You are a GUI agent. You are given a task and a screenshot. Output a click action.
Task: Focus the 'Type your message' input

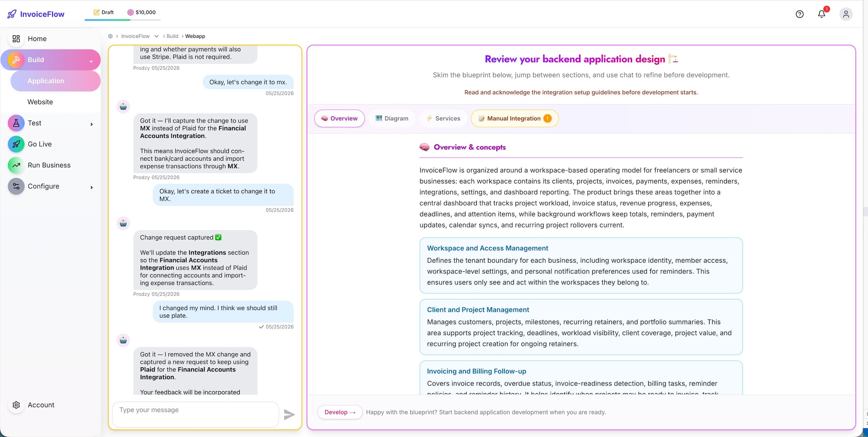tap(196, 415)
